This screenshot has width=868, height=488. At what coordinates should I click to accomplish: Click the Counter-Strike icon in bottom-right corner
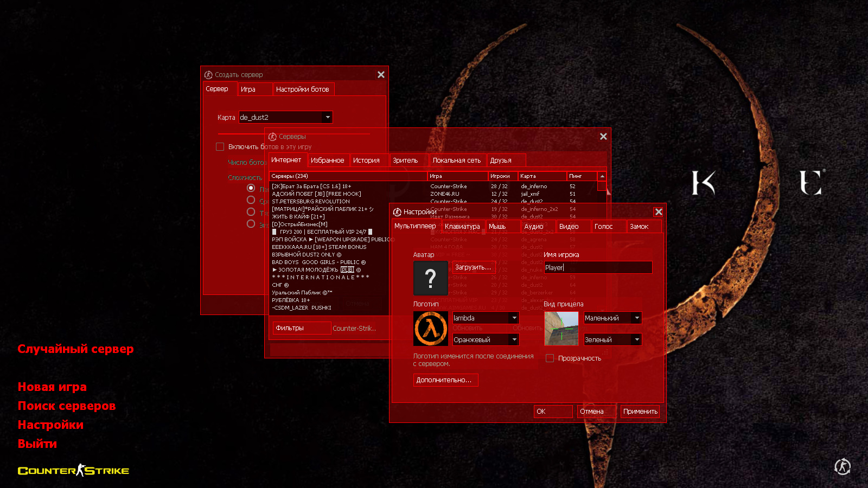click(843, 466)
